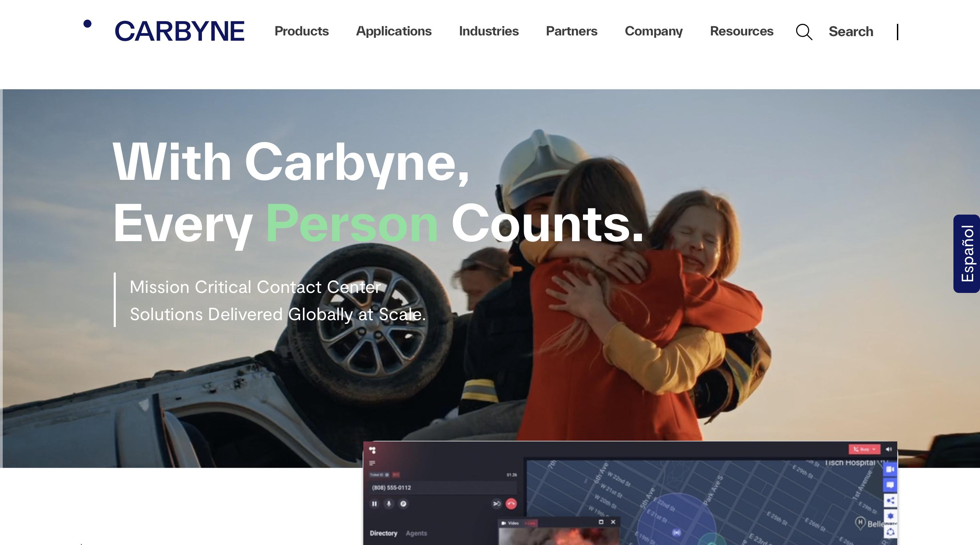This screenshot has height=545, width=980.
Task: Click the Video label in the panel header
Action: (x=513, y=523)
